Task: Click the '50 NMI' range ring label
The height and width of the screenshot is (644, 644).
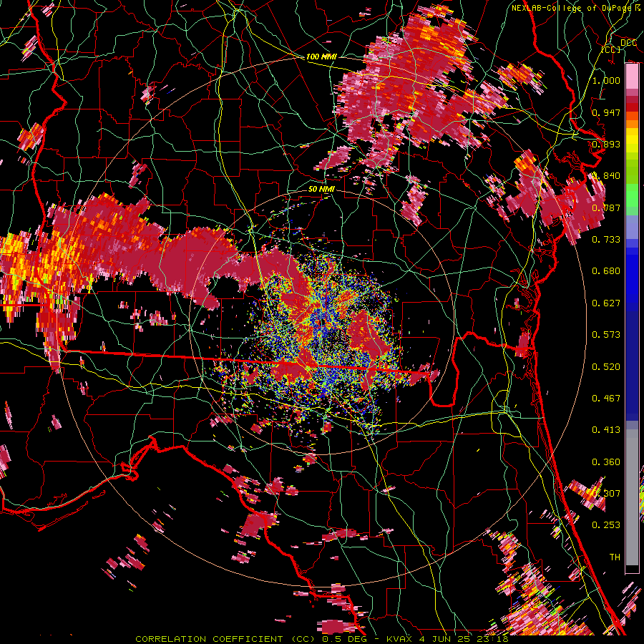Action: [x=321, y=190]
